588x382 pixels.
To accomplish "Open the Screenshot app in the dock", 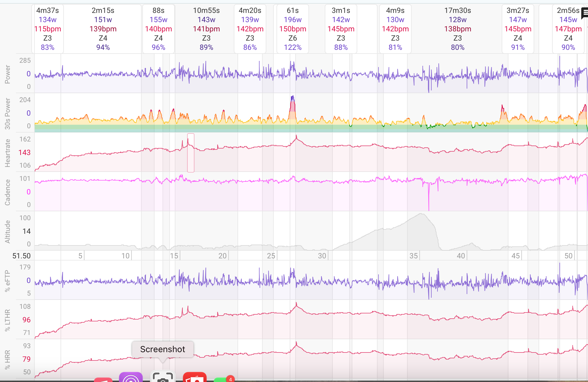I will point(163,376).
